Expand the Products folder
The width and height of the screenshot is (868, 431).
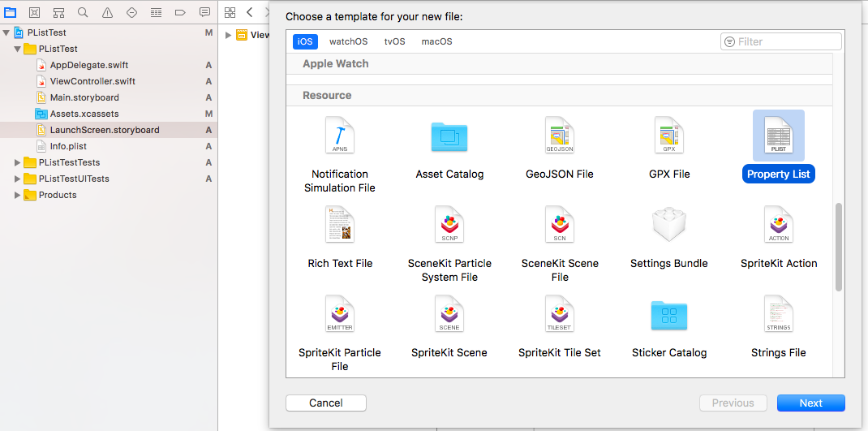(x=18, y=195)
